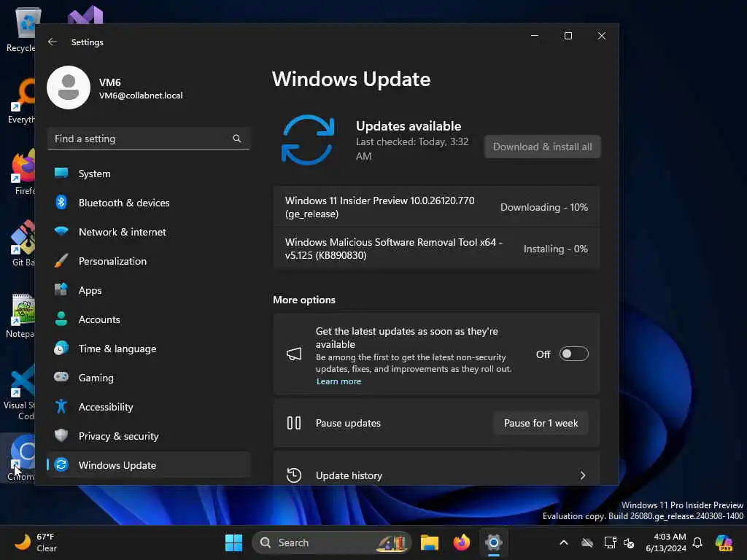
Task: Click the Accounts person icon
Action: (x=61, y=319)
